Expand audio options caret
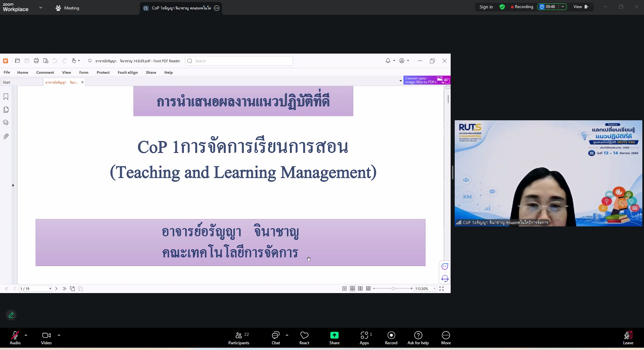Viewport: 644px width, 350px height. pyautogui.click(x=26, y=335)
